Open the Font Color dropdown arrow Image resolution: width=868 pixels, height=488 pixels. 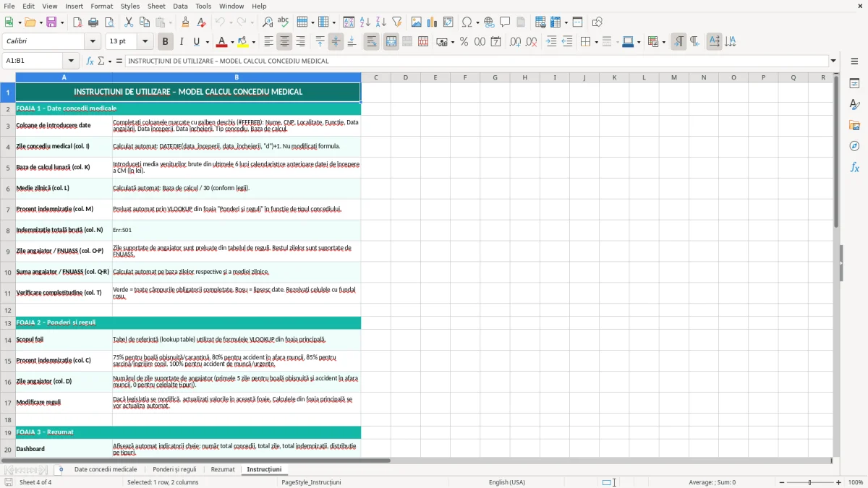232,42
